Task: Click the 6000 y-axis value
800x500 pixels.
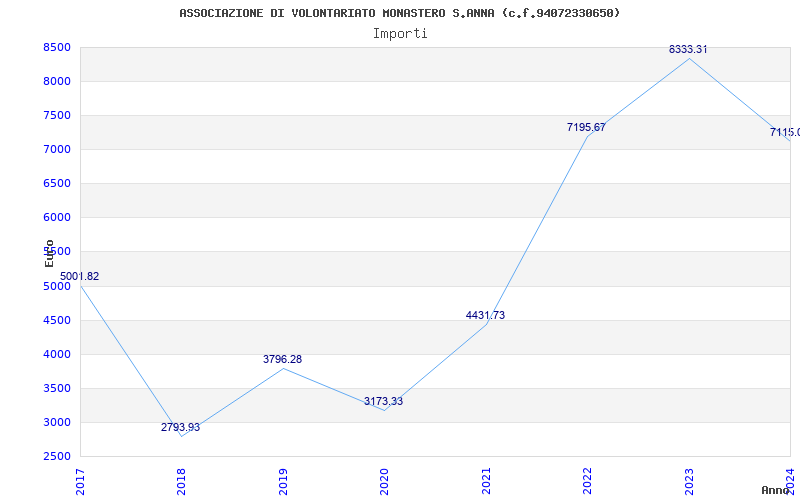Action: 57,218
